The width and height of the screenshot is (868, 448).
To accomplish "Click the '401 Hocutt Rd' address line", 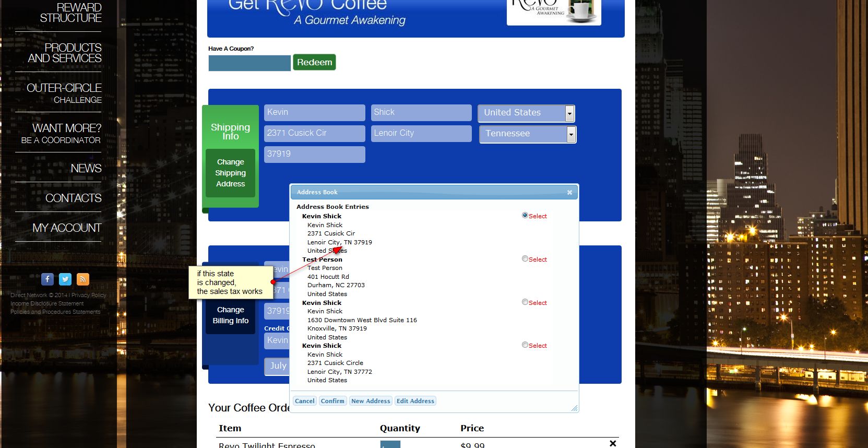I will [x=328, y=277].
